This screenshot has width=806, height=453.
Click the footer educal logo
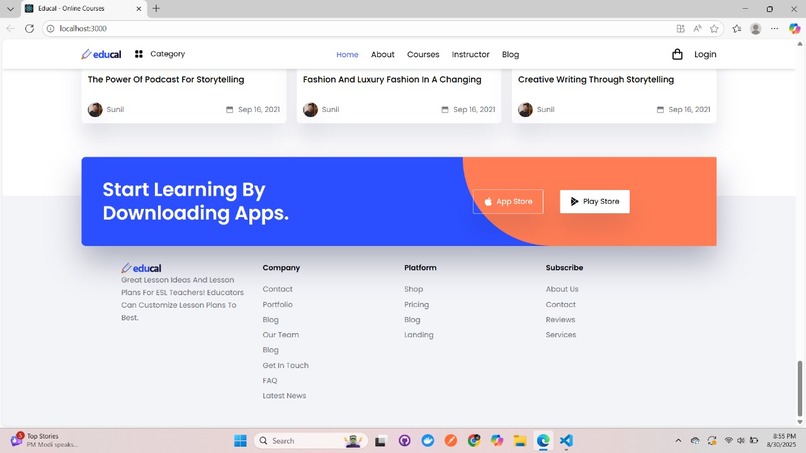click(141, 268)
